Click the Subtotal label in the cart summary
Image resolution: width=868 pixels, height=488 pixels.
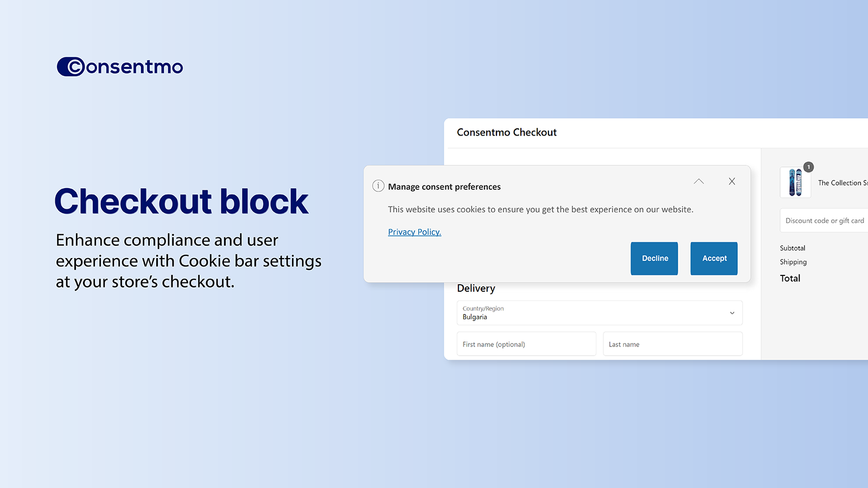pos(792,248)
